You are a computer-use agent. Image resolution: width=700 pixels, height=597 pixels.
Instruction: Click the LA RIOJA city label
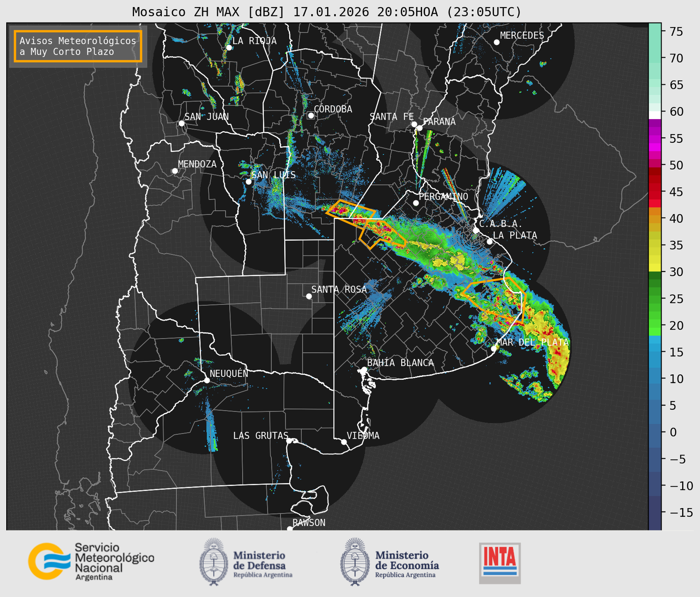coord(254,41)
